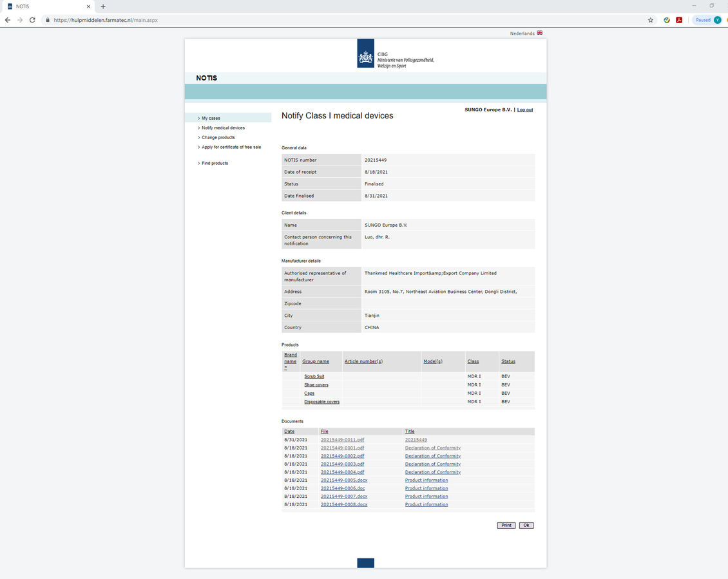Open a new browser tab
The width and height of the screenshot is (728, 579).
(x=103, y=6)
